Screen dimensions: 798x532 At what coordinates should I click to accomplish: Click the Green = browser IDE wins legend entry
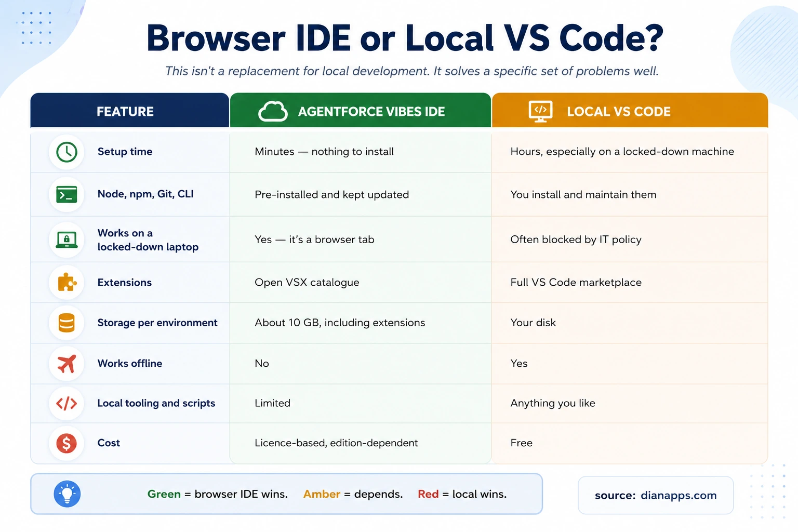[x=217, y=494]
